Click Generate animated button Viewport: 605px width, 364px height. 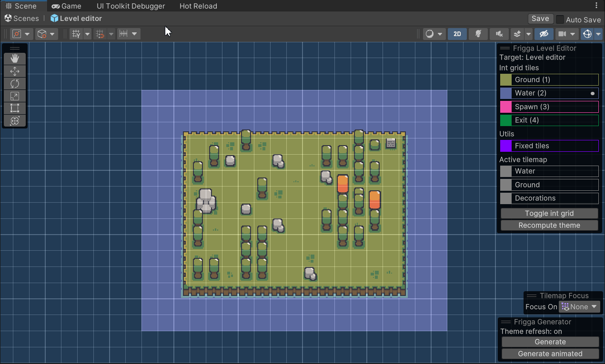550,354
